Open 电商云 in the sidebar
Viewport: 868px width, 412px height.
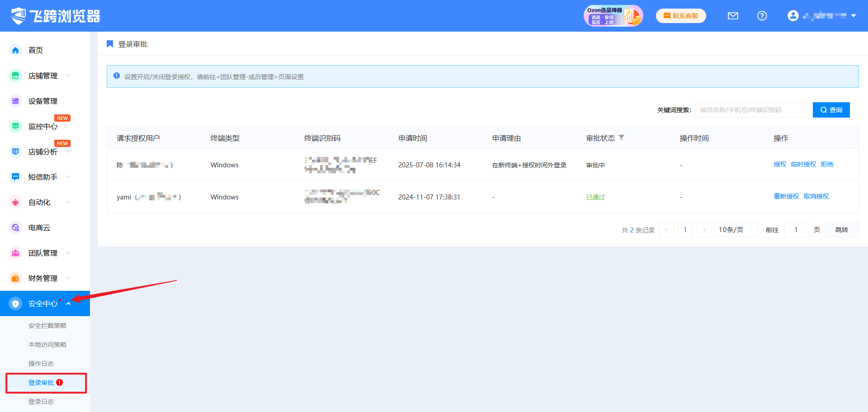pyautogui.click(x=39, y=227)
